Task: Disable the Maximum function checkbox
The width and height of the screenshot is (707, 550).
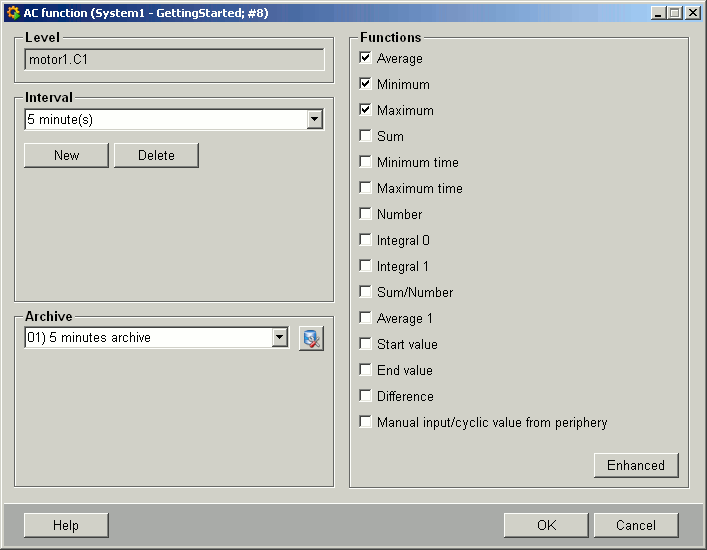Action: 366,110
